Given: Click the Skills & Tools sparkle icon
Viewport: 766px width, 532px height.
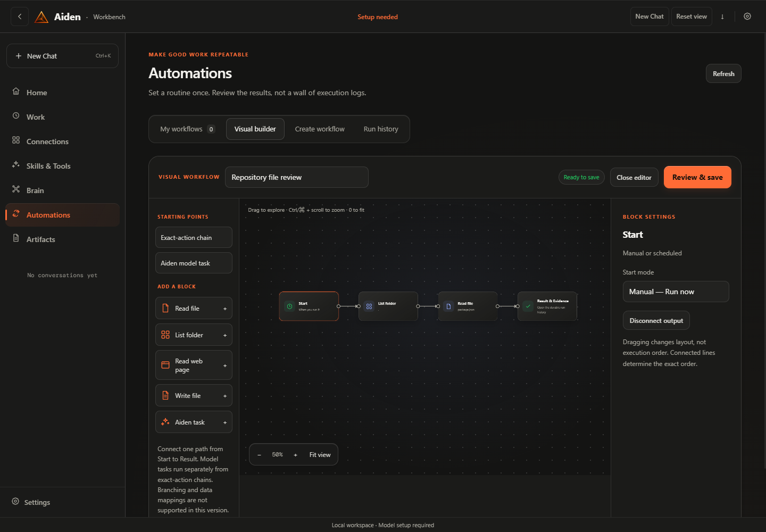Looking at the screenshot, I should 16,164.
